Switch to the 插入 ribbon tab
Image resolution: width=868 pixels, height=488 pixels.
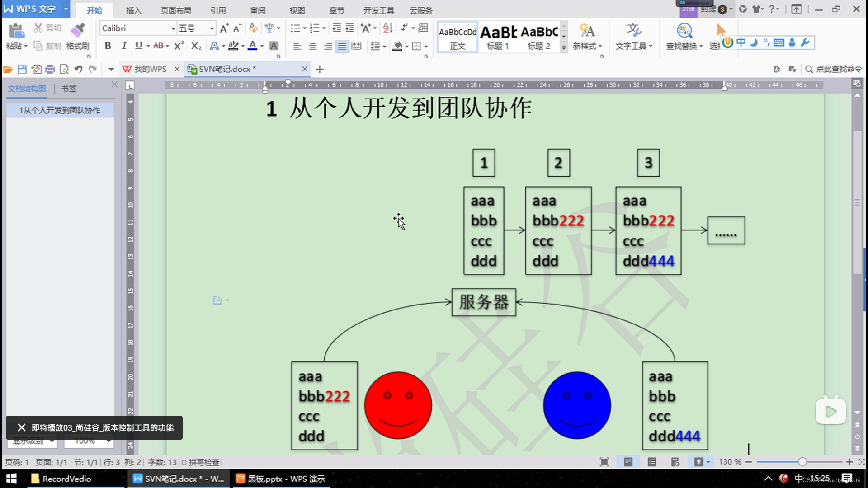[133, 10]
